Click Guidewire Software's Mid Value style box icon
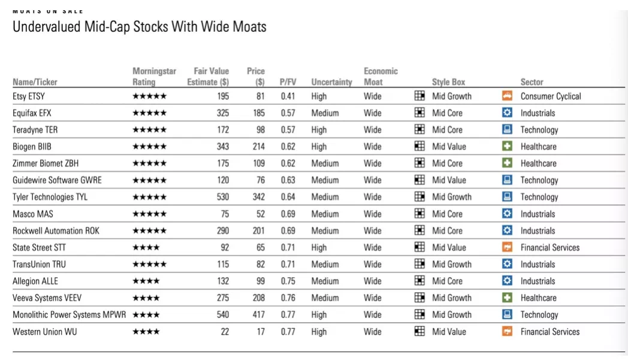The width and height of the screenshot is (628, 364). (419, 180)
